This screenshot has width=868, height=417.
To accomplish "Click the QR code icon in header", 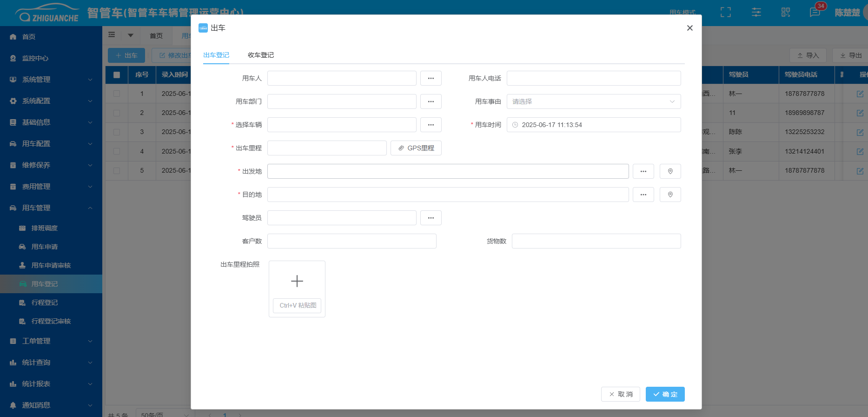I will point(785,13).
